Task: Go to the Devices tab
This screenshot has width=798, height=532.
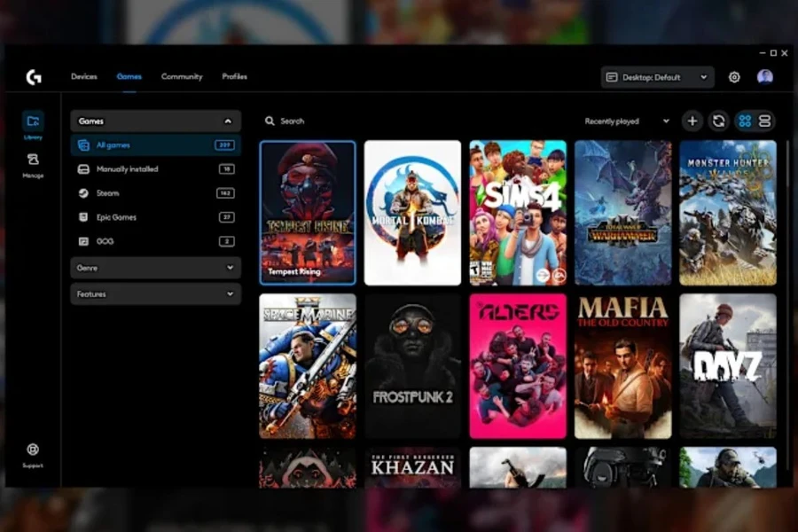Action: pos(84,77)
